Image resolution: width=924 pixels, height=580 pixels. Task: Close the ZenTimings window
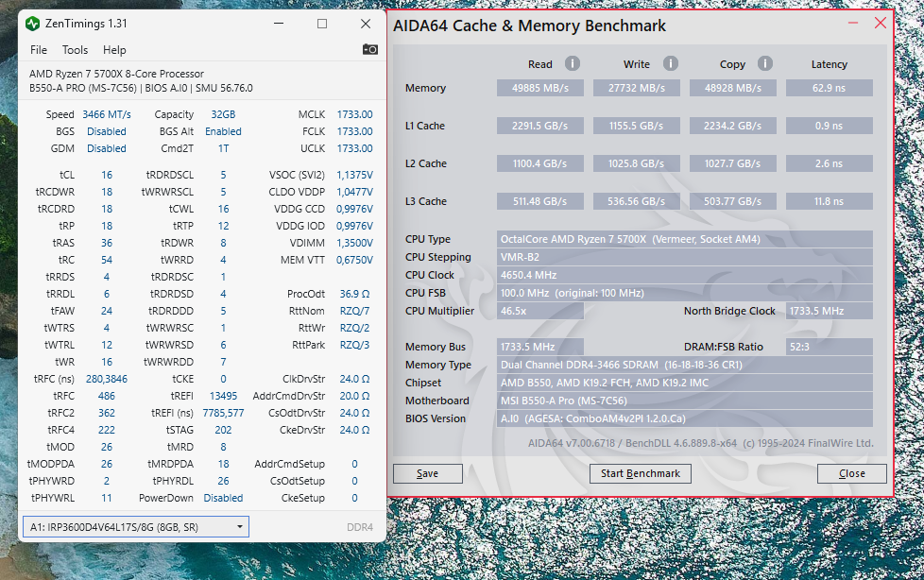(366, 24)
